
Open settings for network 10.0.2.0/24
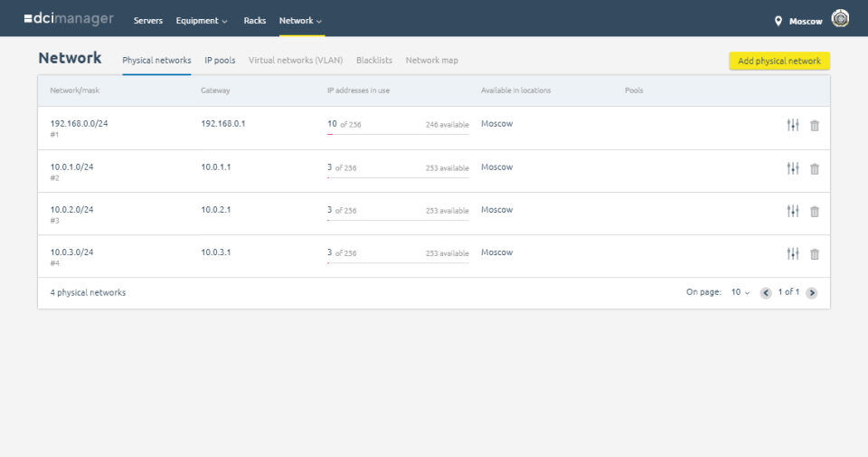pyautogui.click(x=793, y=211)
